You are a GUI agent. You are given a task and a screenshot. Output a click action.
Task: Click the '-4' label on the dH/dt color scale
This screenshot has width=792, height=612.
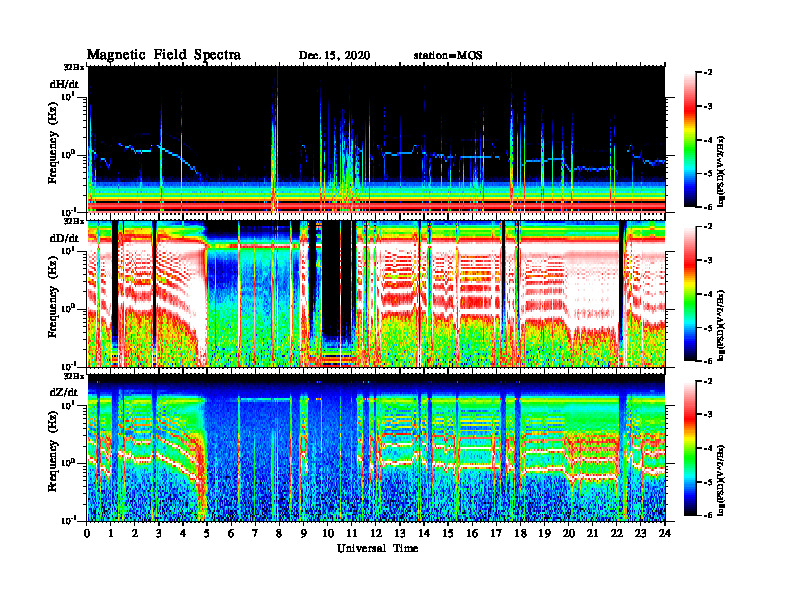[x=708, y=140]
